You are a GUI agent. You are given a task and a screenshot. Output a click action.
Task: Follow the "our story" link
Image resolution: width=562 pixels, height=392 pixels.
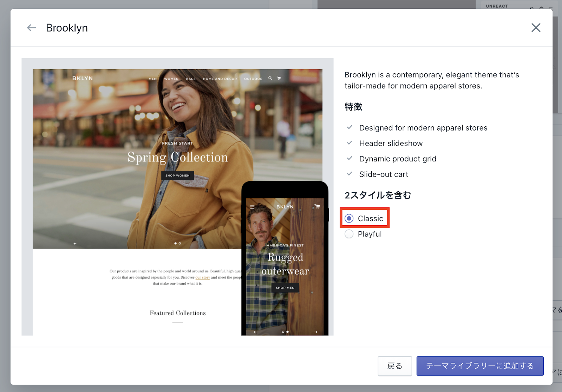point(202,278)
